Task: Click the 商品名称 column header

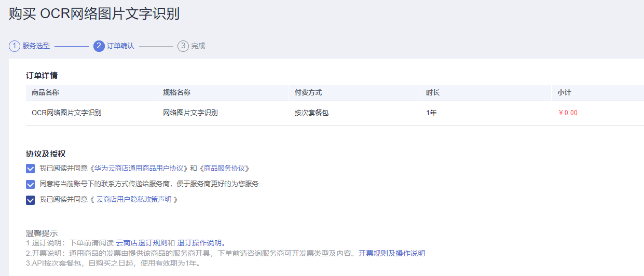Action: coord(45,92)
